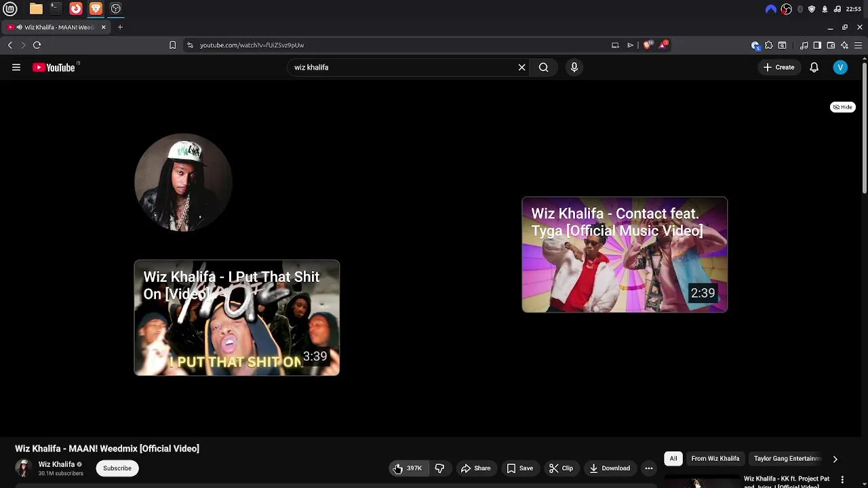Open new browser tab
This screenshot has width=868, height=488.
pyautogui.click(x=120, y=27)
